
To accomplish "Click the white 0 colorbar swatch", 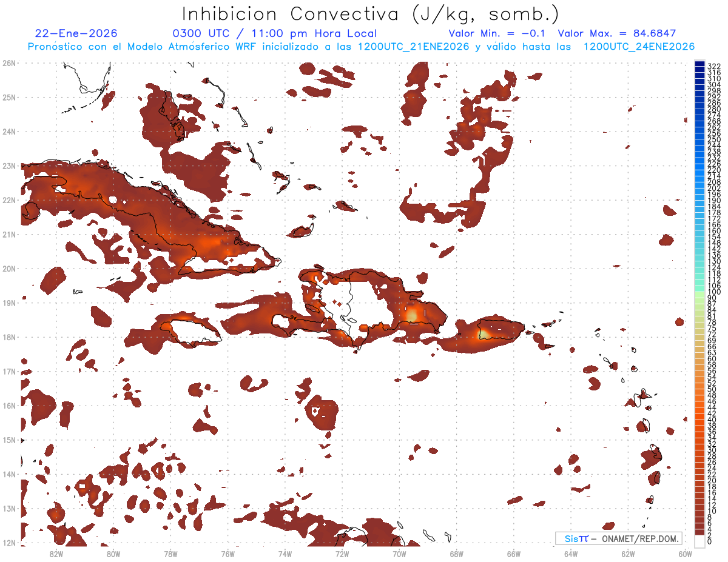I will 699,542.
